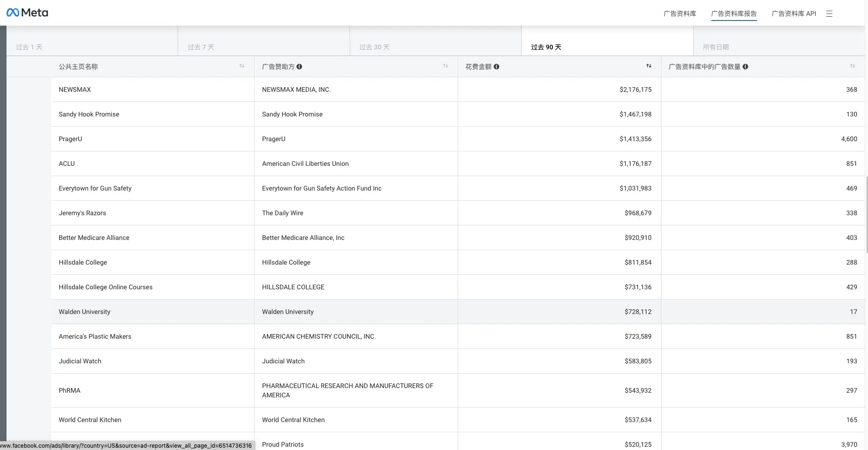868x450 pixels.
Task: Open Everytown for Gun Safety page
Action: [95, 188]
